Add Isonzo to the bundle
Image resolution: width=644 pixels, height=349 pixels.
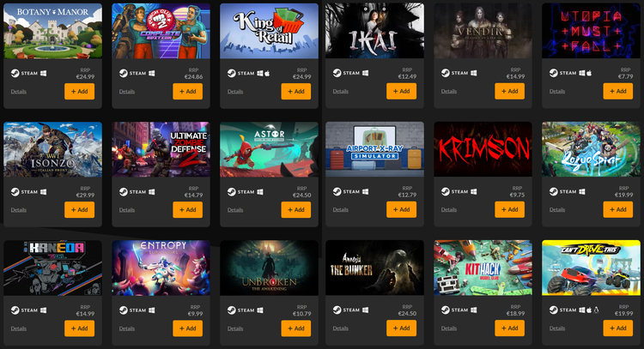pos(79,210)
